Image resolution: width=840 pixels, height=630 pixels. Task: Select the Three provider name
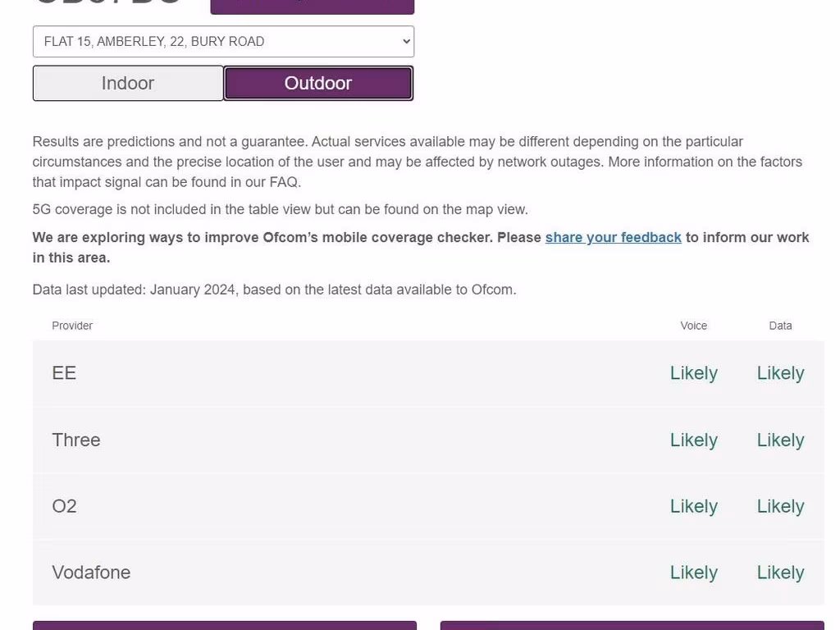76,440
